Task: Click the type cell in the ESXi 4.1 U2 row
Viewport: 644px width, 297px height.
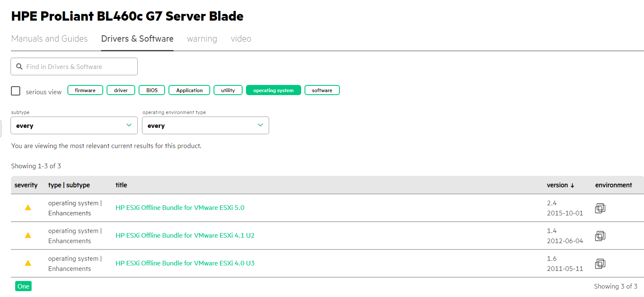Action: pos(75,236)
